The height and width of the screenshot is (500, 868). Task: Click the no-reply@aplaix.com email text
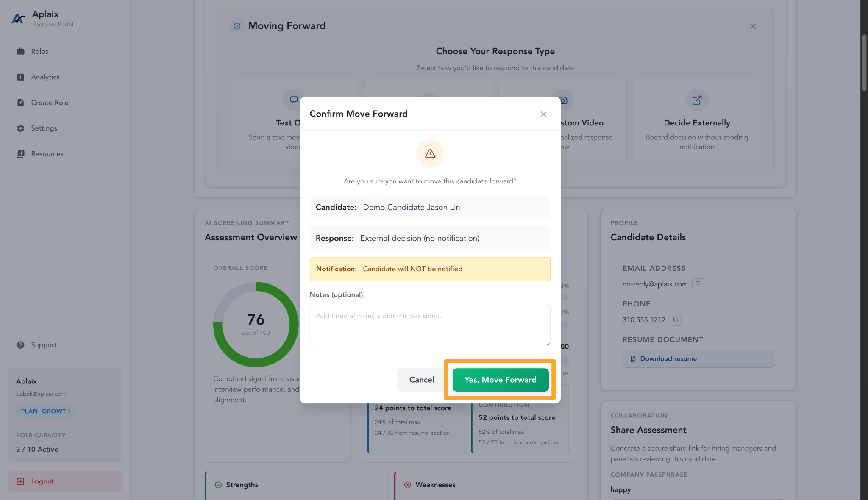[x=655, y=284]
